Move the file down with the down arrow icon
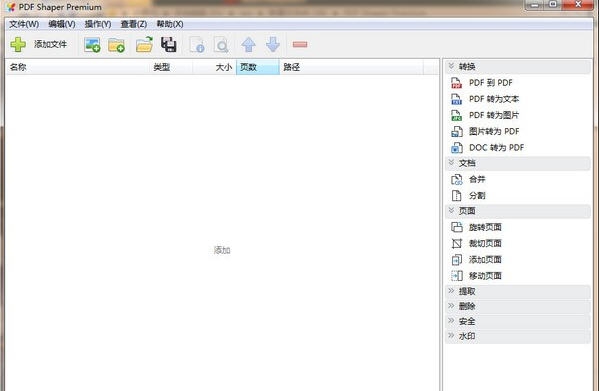 [273, 45]
